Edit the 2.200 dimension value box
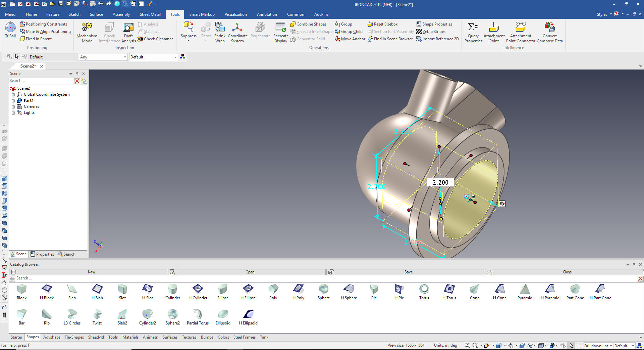644x350 pixels. [440, 182]
